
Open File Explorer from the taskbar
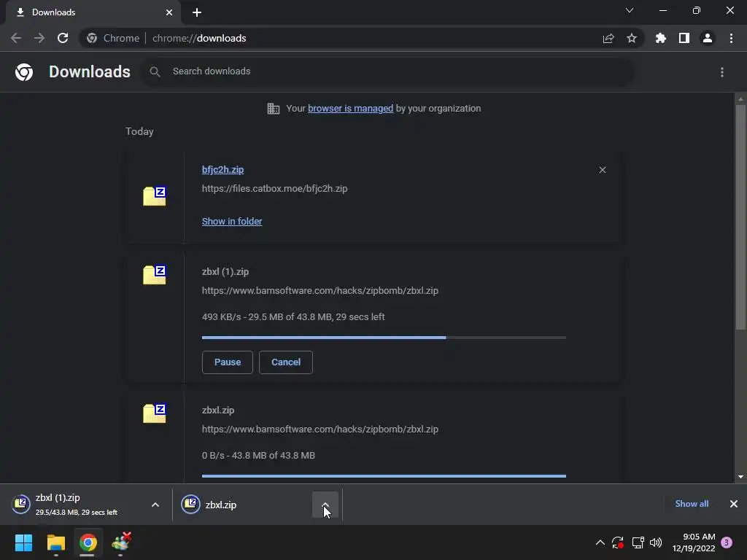55,542
